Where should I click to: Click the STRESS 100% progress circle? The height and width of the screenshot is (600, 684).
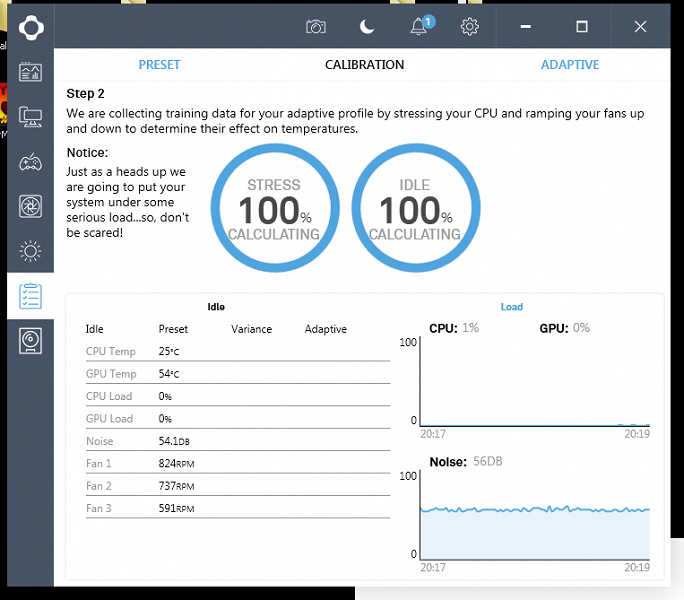click(275, 208)
